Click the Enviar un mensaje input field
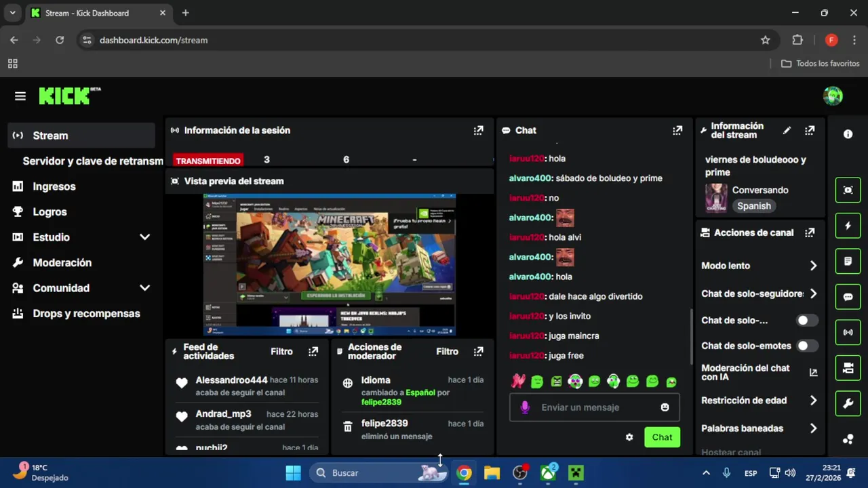Viewport: 868px width, 488px height. coord(595,407)
